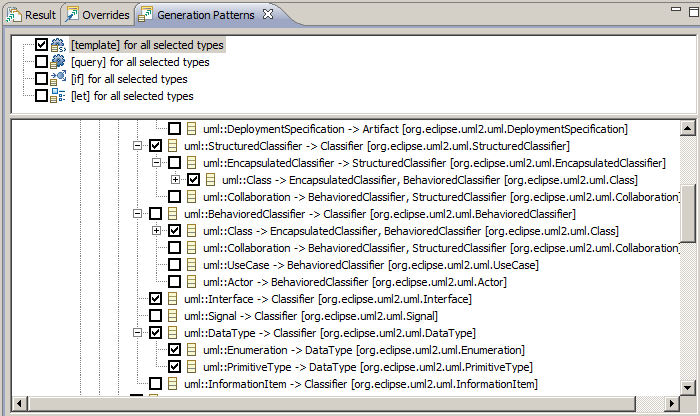This screenshot has width=700, height=416.
Task: Click the query pattern icon
Action: (58, 62)
